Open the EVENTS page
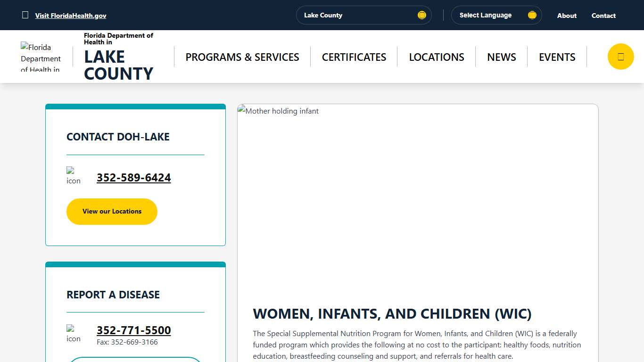 (x=557, y=57)
